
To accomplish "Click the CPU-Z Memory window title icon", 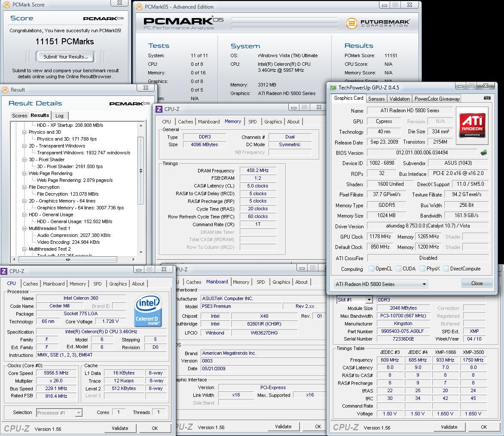I will (159, 109).
